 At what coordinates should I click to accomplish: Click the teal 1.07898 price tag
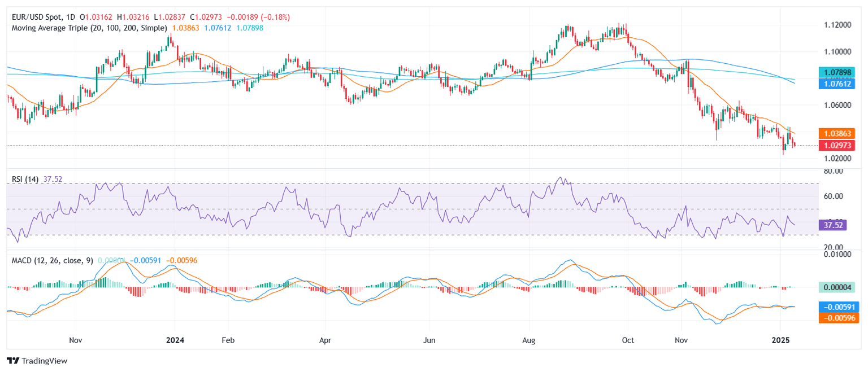point(837,72)
